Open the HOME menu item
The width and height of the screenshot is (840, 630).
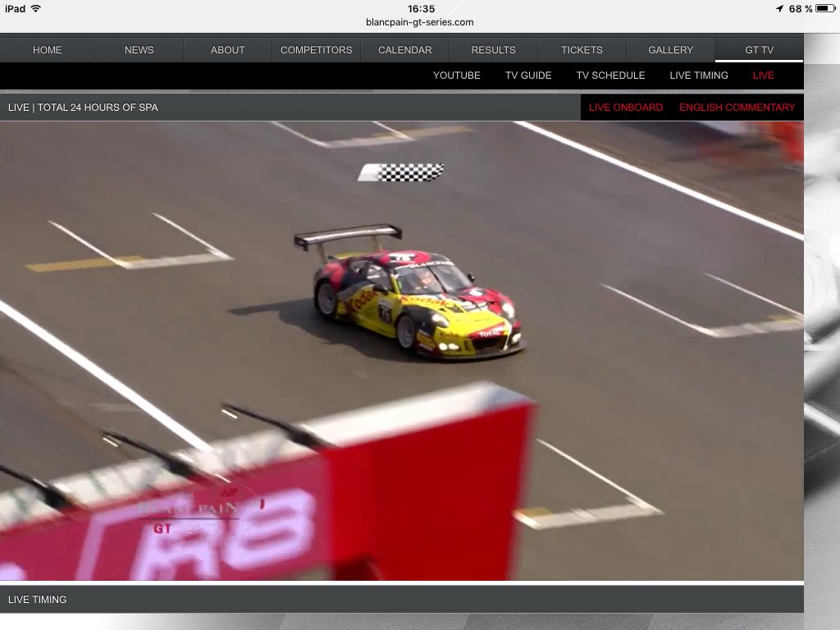[x=47, y=50]
